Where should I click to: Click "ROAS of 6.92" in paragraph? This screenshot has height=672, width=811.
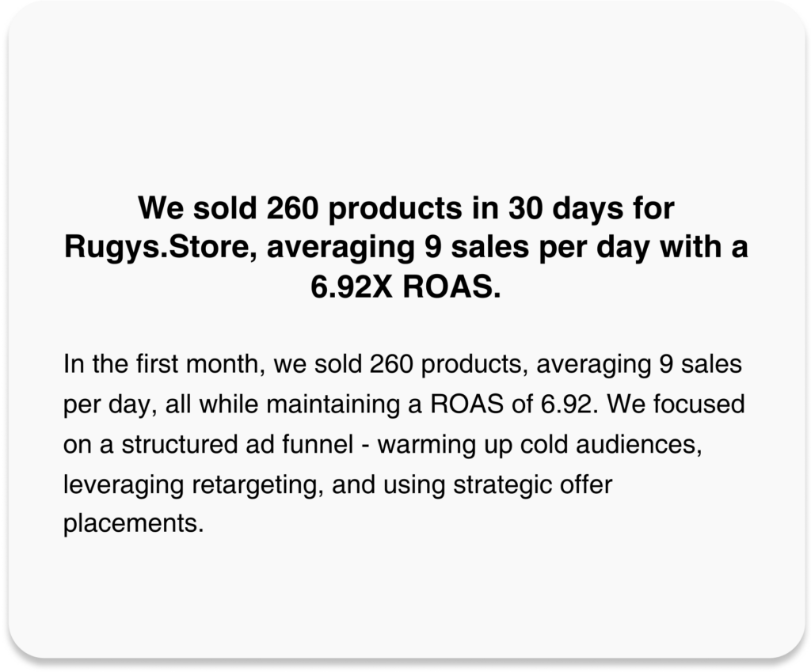(x=511, y=404)
